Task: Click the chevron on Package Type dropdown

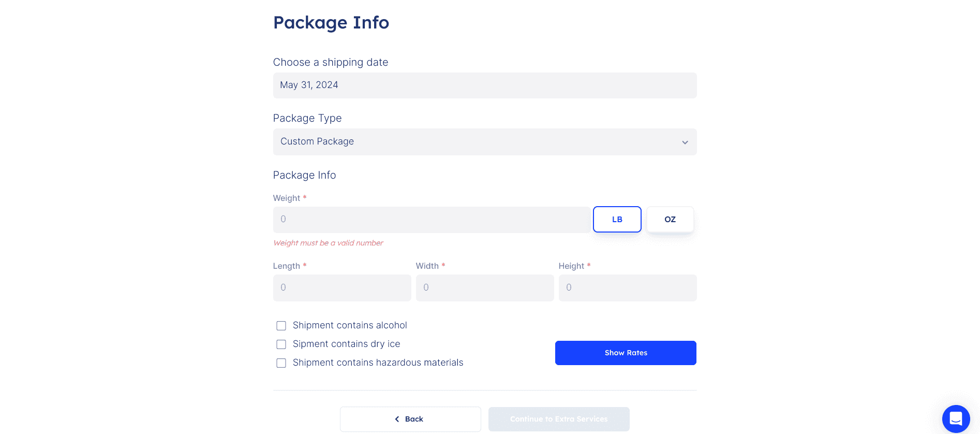Action: [x=685, y=142]
